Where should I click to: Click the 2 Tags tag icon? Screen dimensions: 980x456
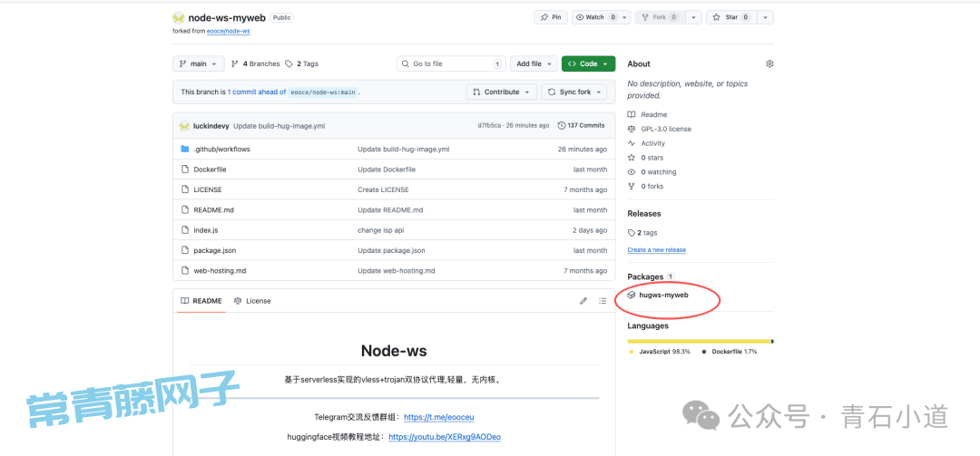click(289, 64)
